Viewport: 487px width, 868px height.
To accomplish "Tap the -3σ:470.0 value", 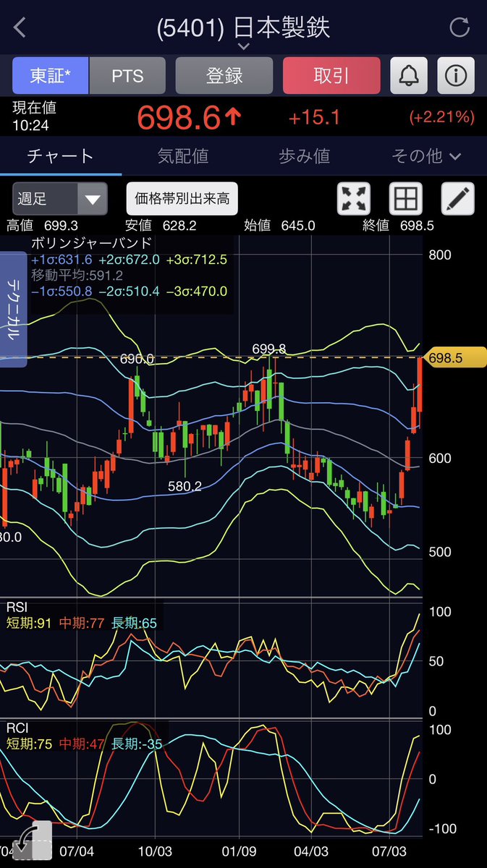I will coord(196,292).
